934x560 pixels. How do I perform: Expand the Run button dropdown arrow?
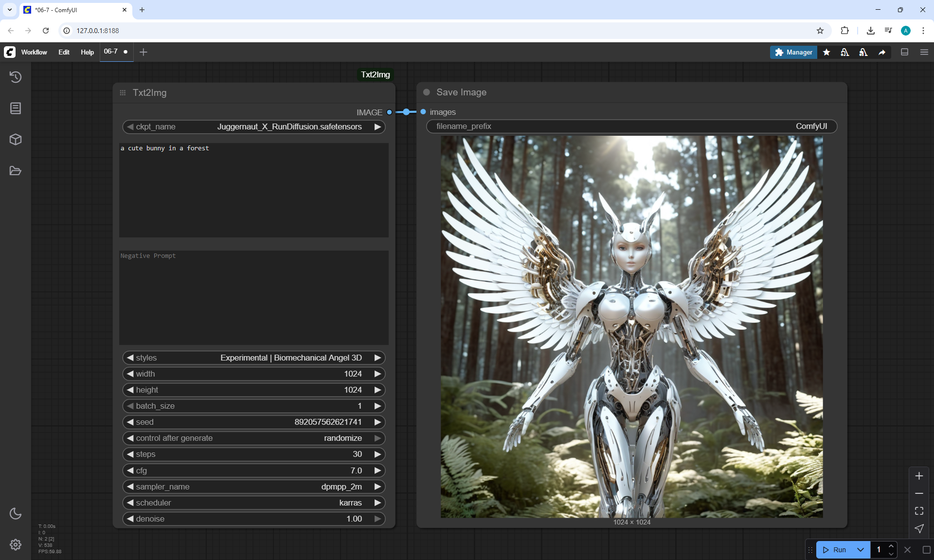click(x=860, y=550)
